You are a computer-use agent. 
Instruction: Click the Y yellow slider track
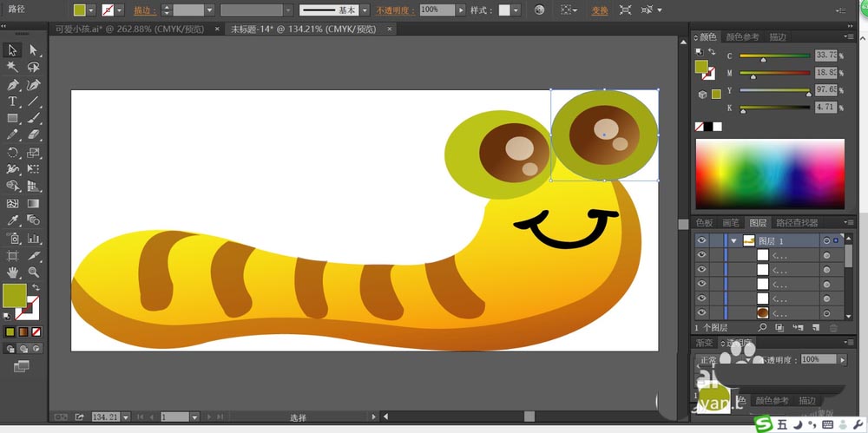(774, 90)
